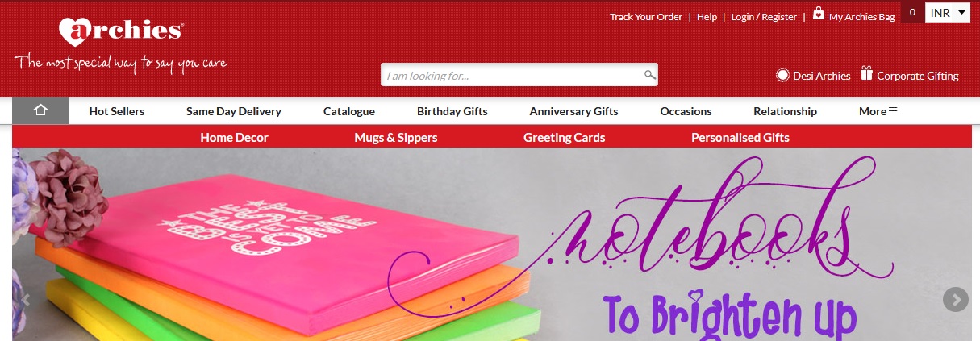This screenshot has height=341, width=980.
Task: Go to previous banner slide arrow
Action: (x=24, y=300)
